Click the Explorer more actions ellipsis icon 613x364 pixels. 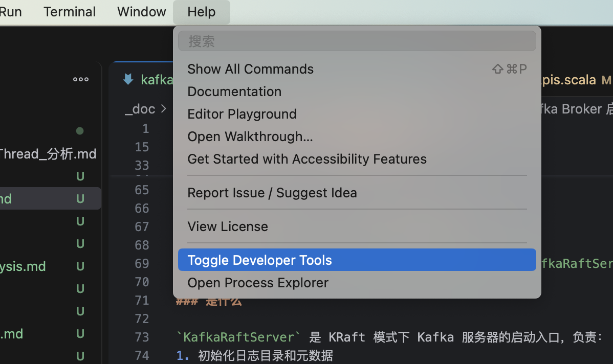(x=80, y=80)
